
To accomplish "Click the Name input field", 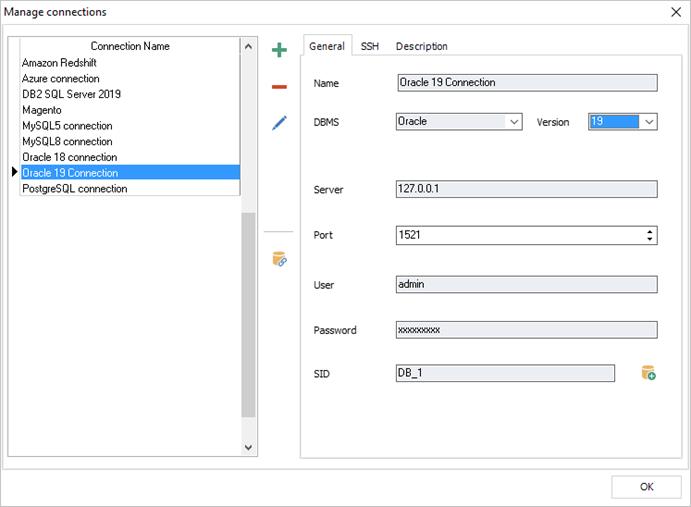I will click(527, 83).
